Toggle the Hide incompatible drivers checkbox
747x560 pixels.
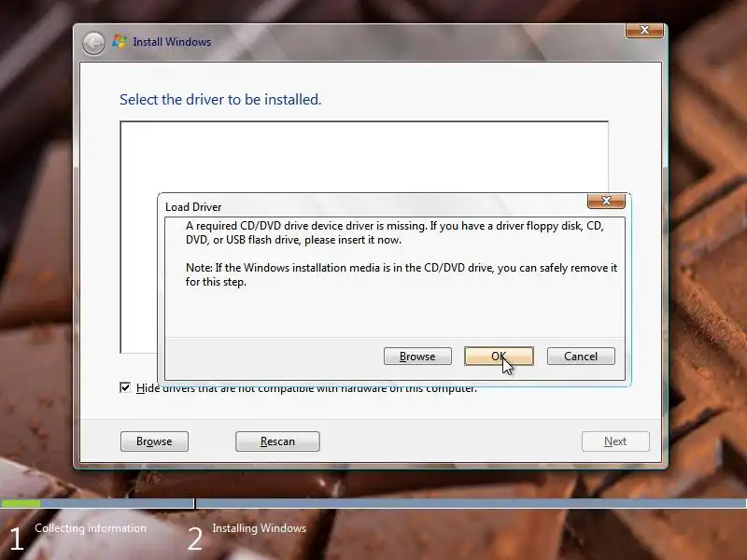coord(125,387)
